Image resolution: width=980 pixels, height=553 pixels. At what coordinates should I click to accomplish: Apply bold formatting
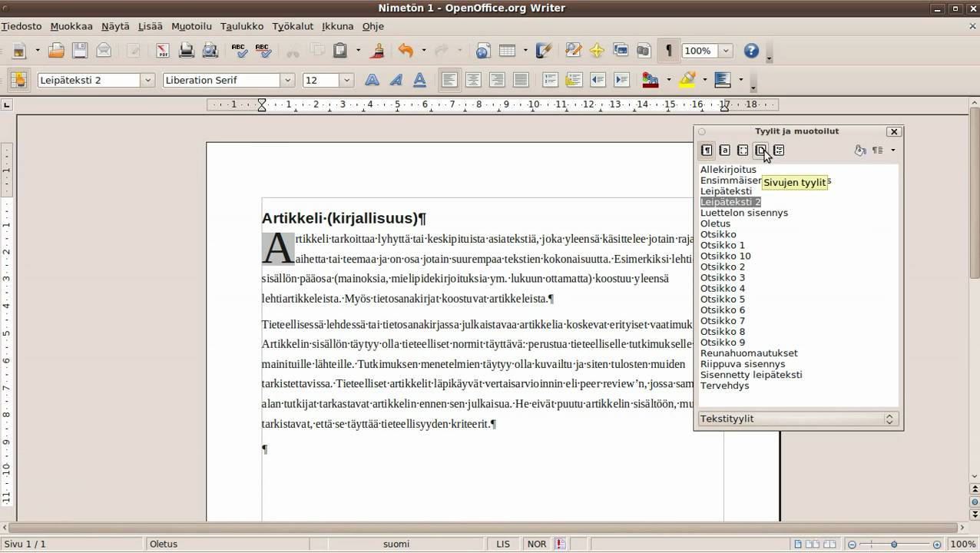372,80
